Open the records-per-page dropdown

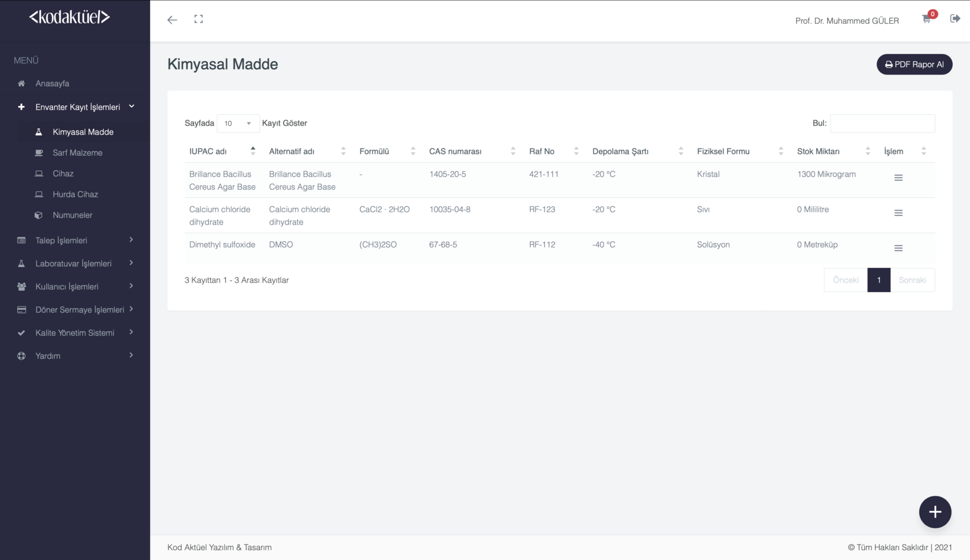[x=238, y=124]
